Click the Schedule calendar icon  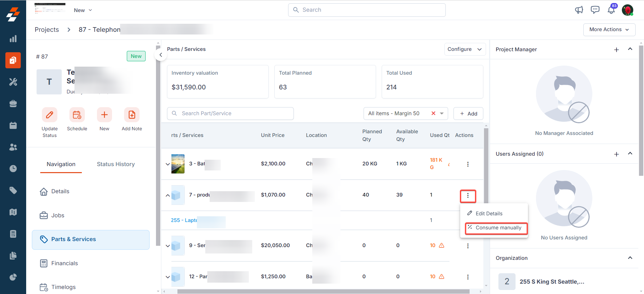[77, 115]
